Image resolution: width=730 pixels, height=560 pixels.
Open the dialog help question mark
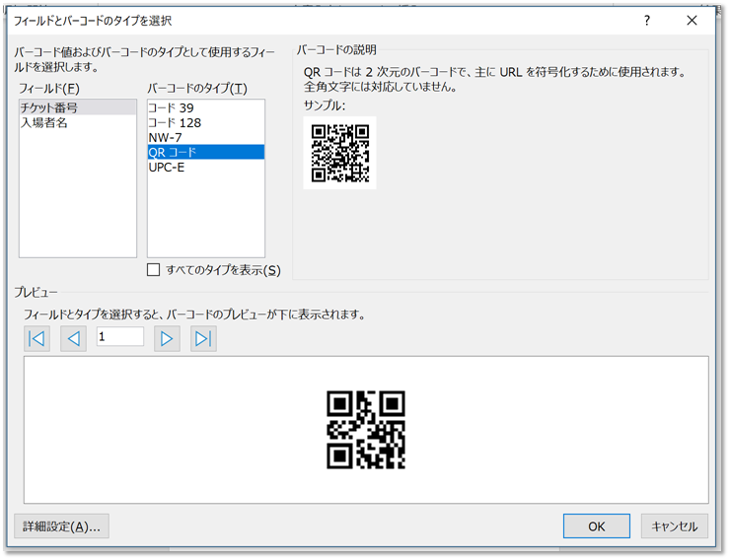coord(647,21)
